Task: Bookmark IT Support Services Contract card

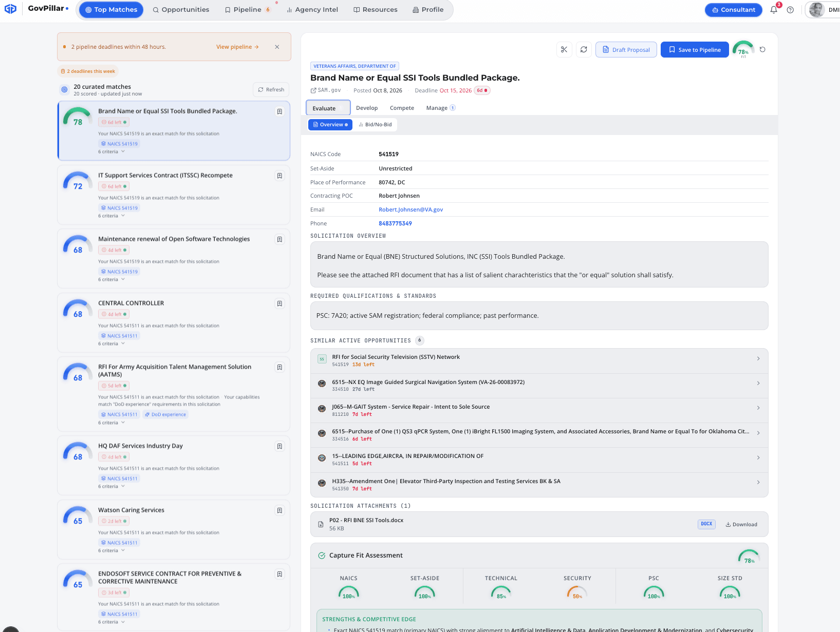Action: [279, 176]
